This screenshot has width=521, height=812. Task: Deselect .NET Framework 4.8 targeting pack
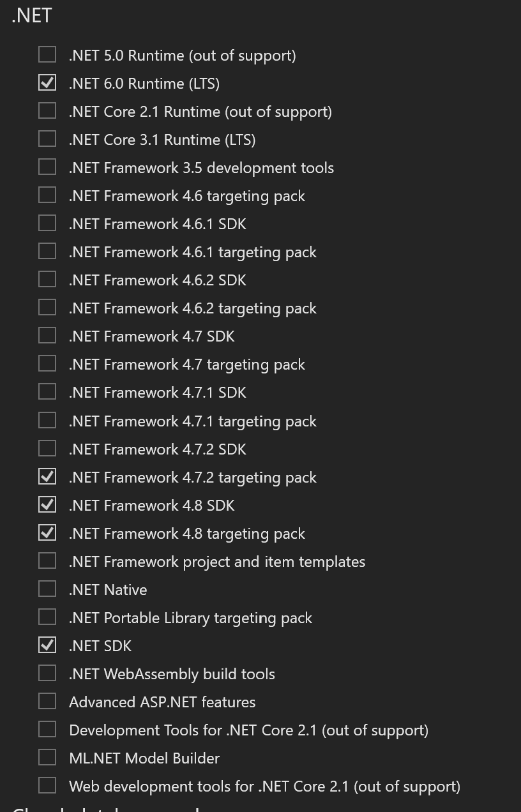tap(47, 533)
